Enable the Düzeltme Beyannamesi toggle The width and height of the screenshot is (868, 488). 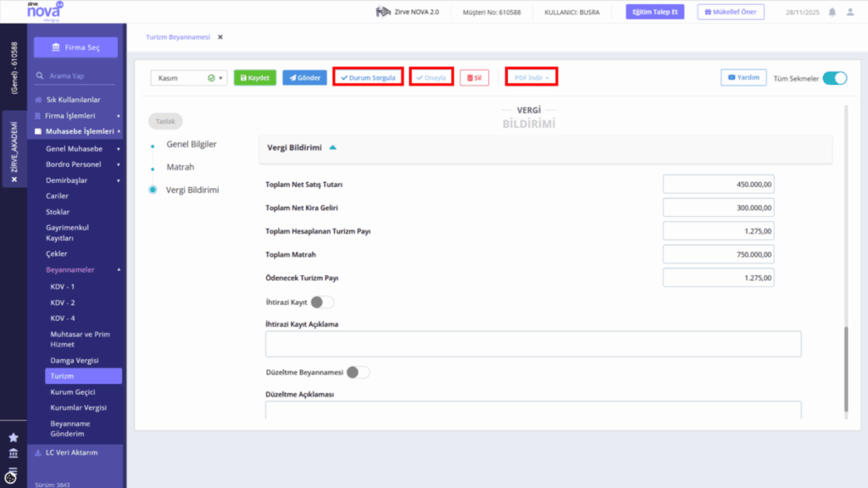[x=358, y=373]
